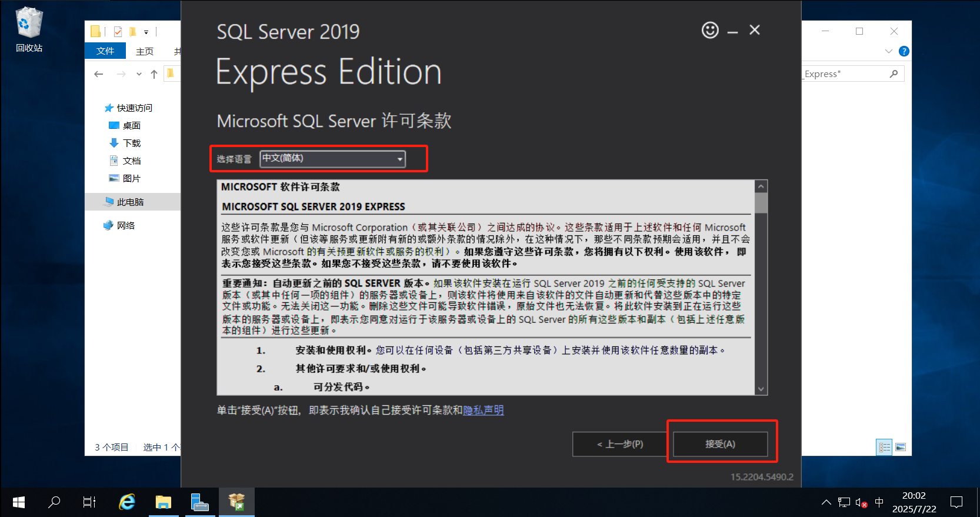The height and width of the screenshot is (517, 980).
Task: Close the File Explorer window
Action: [894, 31]
